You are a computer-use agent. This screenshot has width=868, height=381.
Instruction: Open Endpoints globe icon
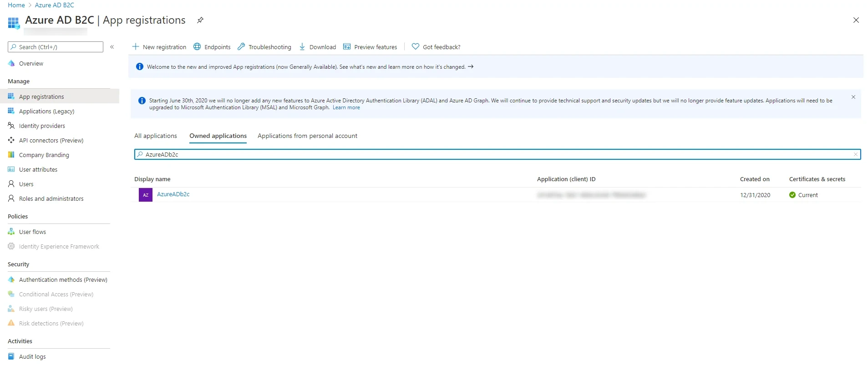197,47
